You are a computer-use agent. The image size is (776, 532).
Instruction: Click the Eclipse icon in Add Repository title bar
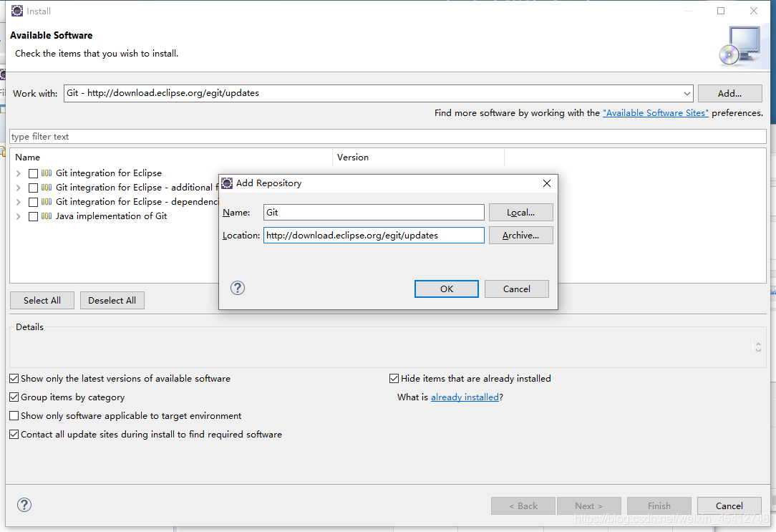227,183
